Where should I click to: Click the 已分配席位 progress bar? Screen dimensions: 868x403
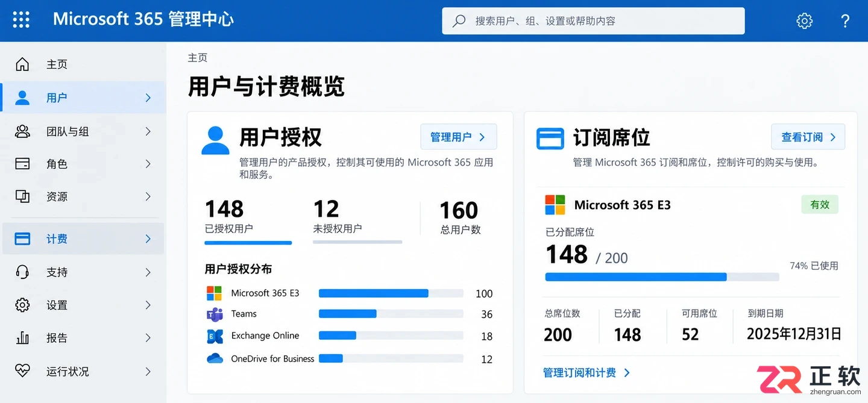pos(662,277)
